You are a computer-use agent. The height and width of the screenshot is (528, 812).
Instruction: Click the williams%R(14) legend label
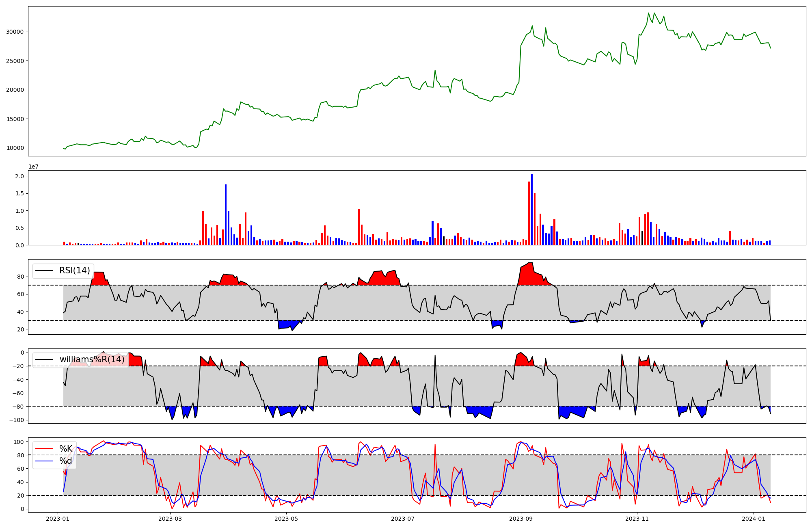[92, 359]
